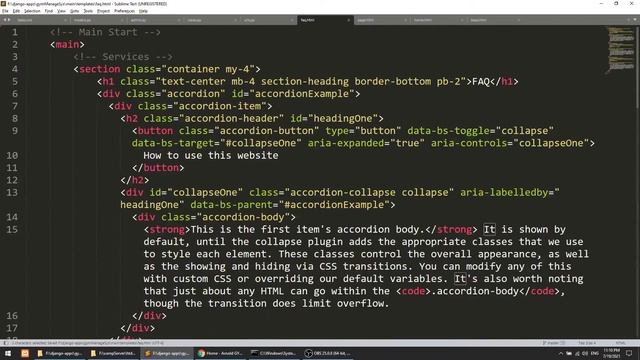Click the tab scroll arrows at tab bar start
The height and width of the screenshot is (360, 640).
[x=7, y=20]
